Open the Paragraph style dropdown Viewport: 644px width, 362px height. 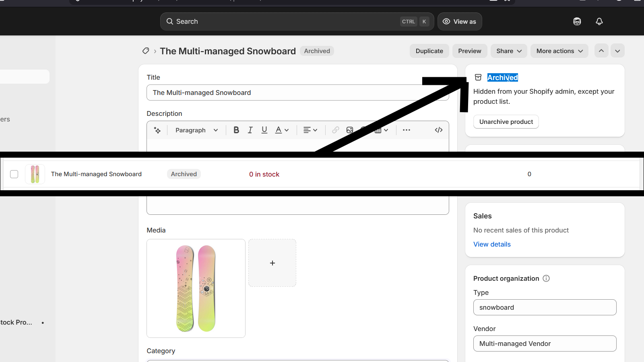click(196, 130)
